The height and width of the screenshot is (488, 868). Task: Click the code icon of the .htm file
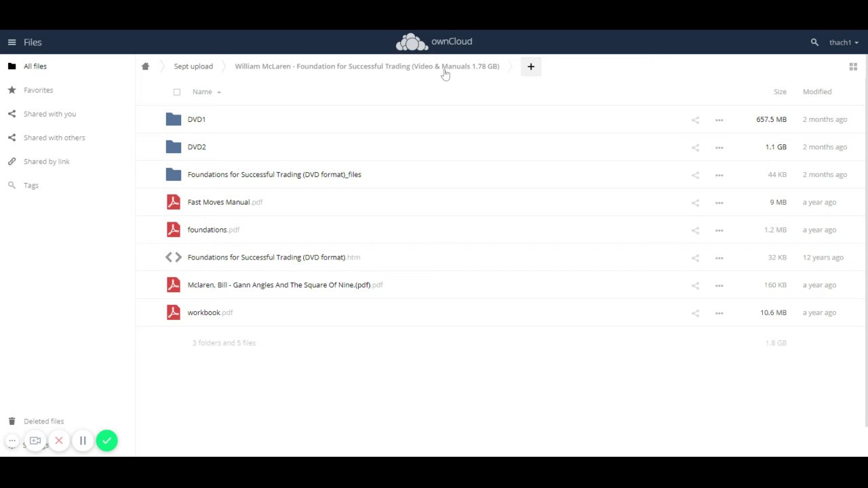pos(174,258)
